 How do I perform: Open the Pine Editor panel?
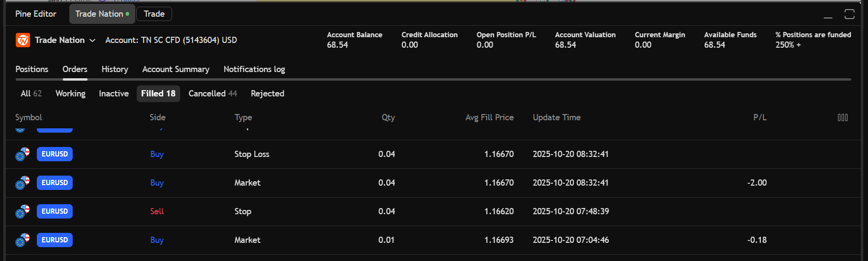pyautogui.click(x=36, y=14)
